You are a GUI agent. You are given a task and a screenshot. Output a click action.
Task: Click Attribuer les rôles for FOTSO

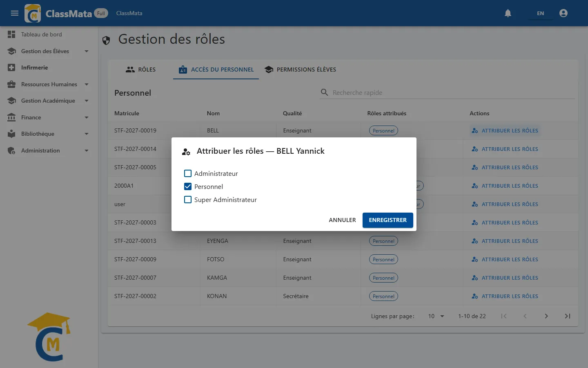505,259
